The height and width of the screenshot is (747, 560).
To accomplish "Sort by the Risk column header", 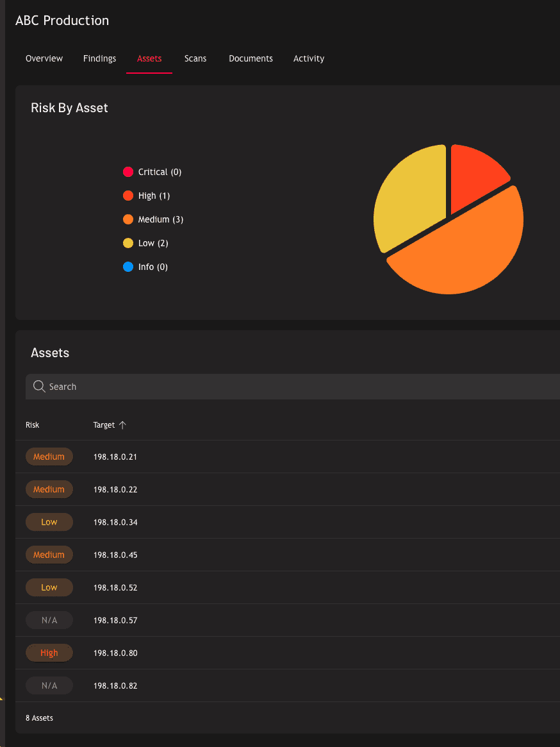I will [32, 425].
